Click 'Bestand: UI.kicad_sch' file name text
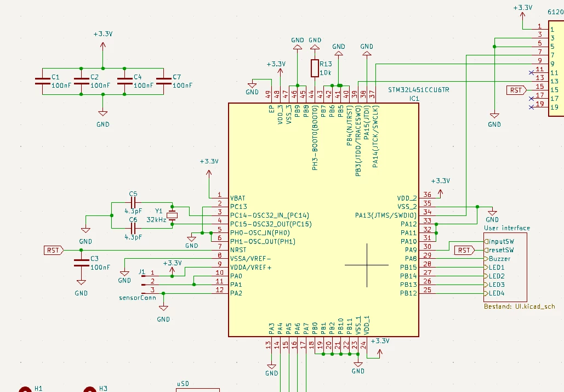Screen dimensions: 564x392 (x=520, y=306)
